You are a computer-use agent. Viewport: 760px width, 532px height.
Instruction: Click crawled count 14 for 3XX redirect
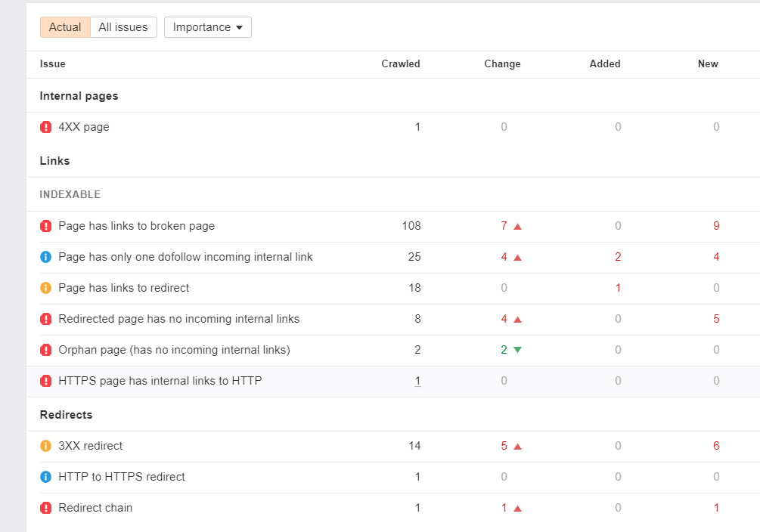(414, 446)
